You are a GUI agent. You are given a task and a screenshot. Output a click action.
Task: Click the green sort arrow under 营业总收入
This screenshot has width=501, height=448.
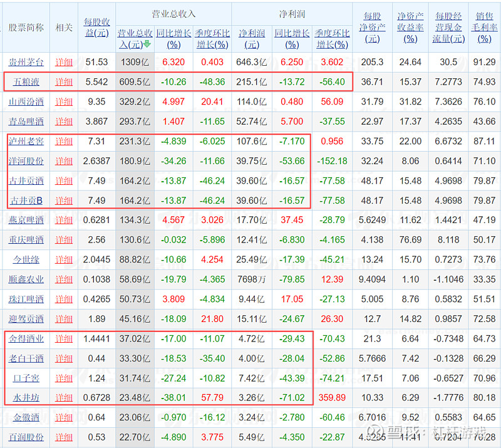pos(147,44)
